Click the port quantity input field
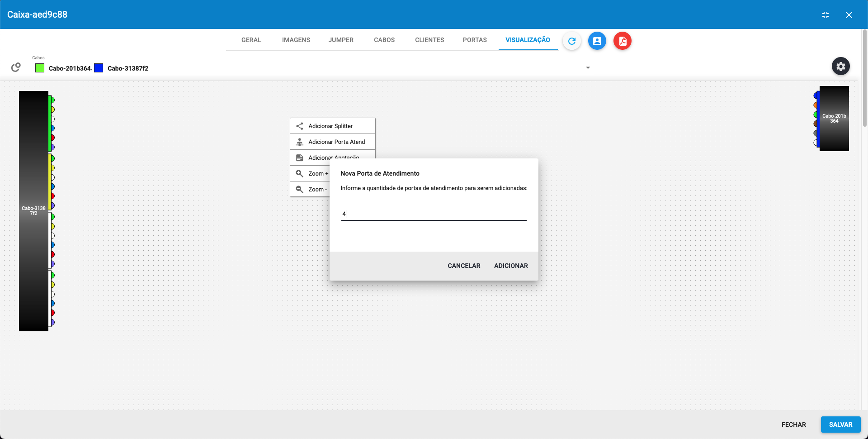868x439 pixels. 434,214
